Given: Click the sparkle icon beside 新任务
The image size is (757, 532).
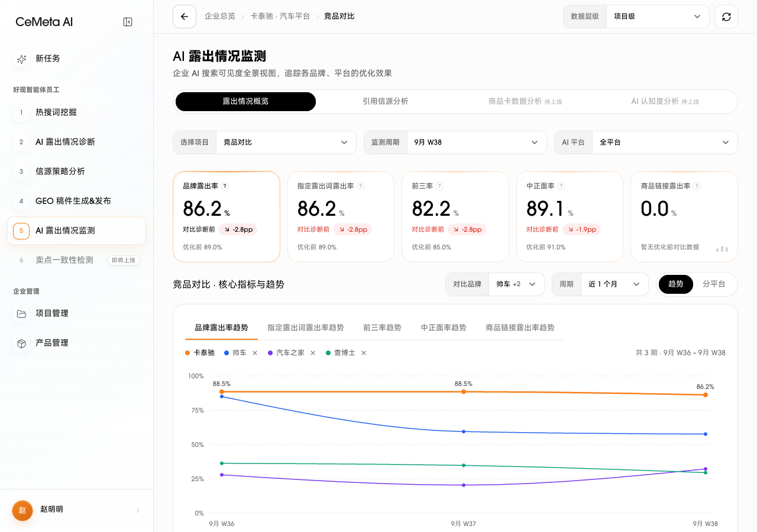Looking at the screenshot, I should point(21,59).
